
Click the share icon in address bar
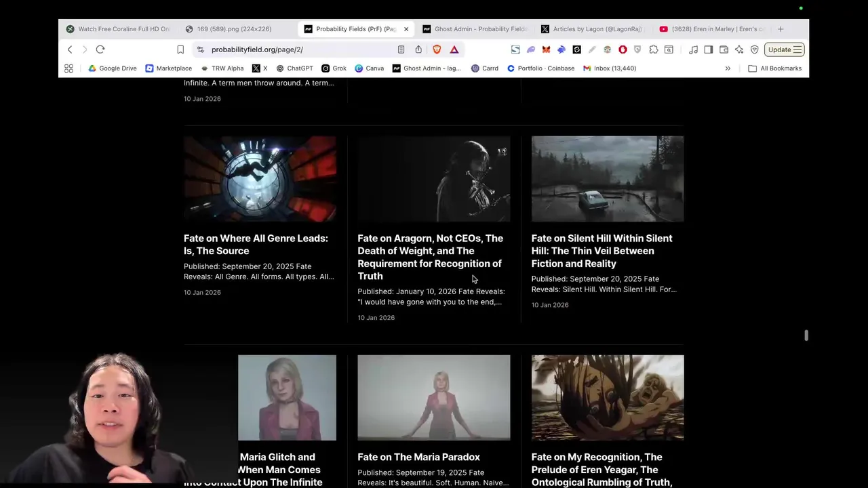418,49
